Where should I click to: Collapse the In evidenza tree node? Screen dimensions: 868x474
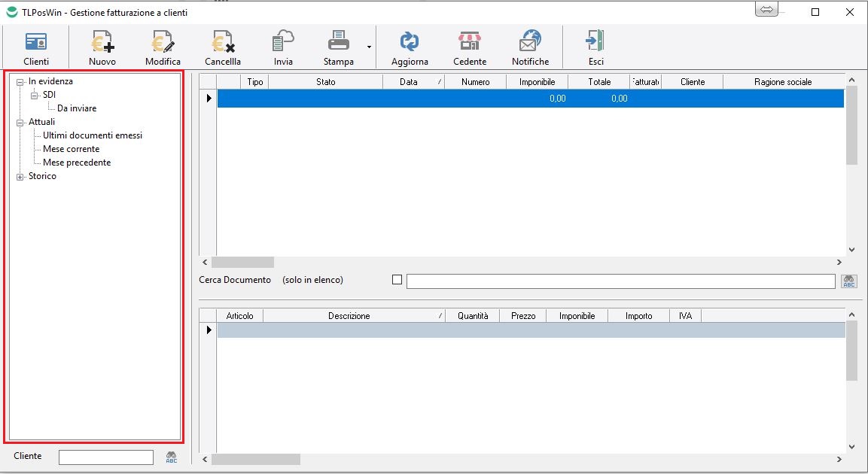20,81
